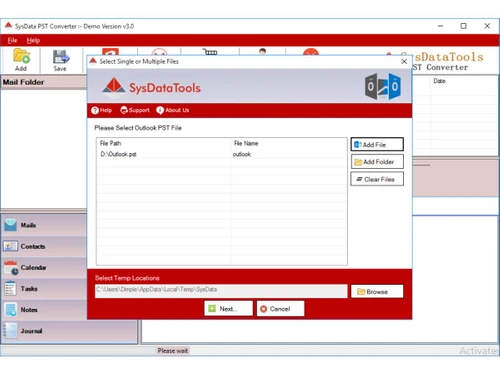The width and height of the screenshot is (500, 375).
Task: Cancel the file selection dialog
Action: click(280, 309)
